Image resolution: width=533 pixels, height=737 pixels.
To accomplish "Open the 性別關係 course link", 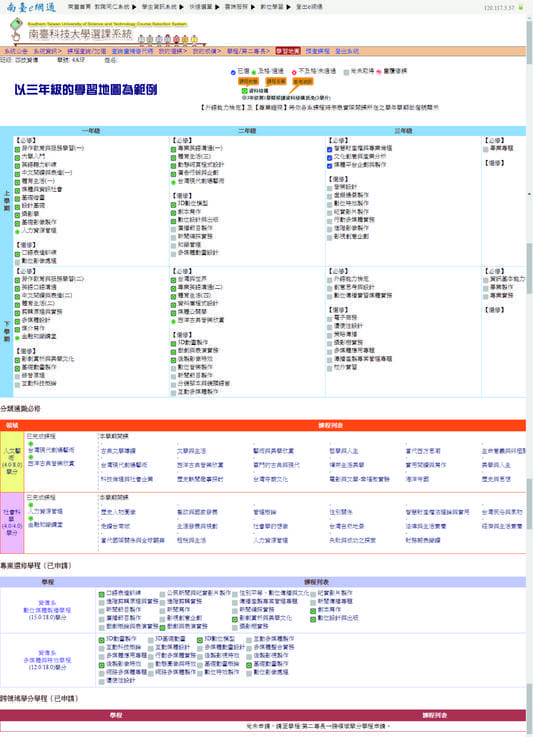I will pos(341,512).
